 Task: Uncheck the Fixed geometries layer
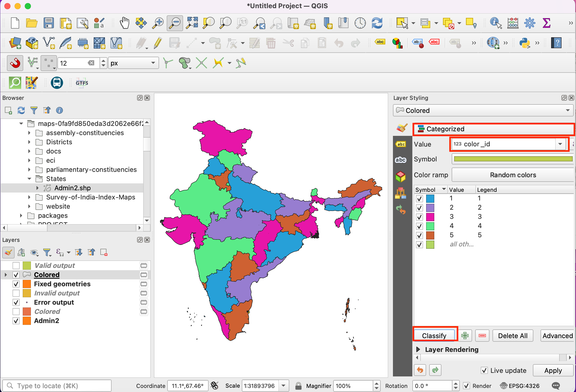point(16,284)
